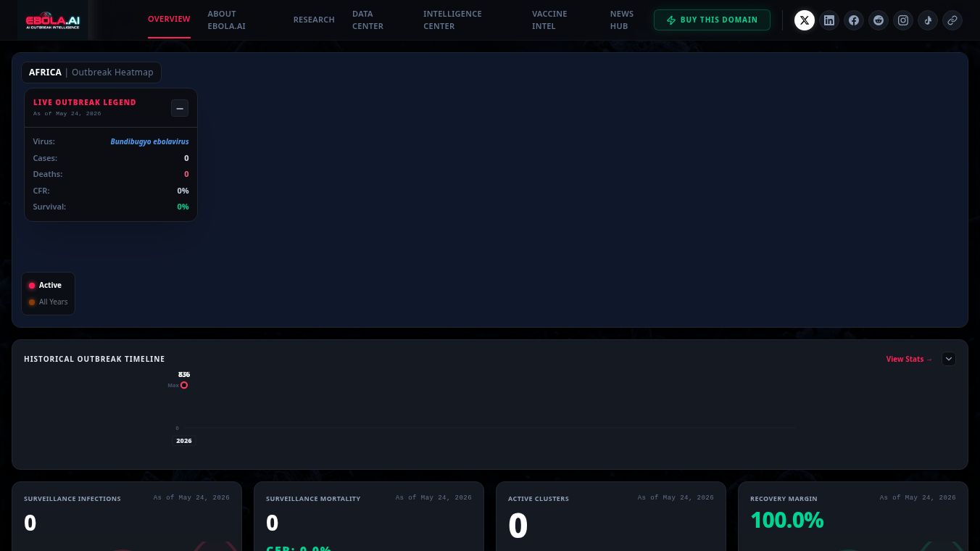Click the legend Cases: label

click(45, 158)
